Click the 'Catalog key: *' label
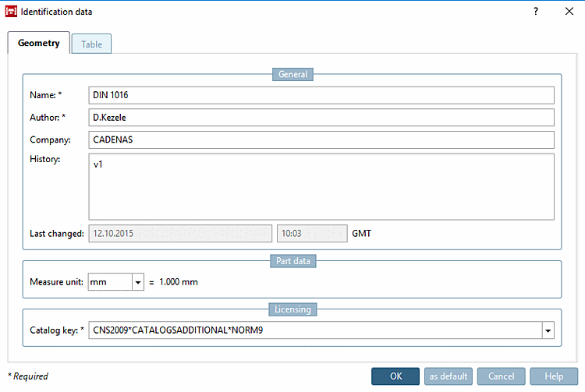The height and width of the screenshot is (392, 585). click(x=57, y=330)
